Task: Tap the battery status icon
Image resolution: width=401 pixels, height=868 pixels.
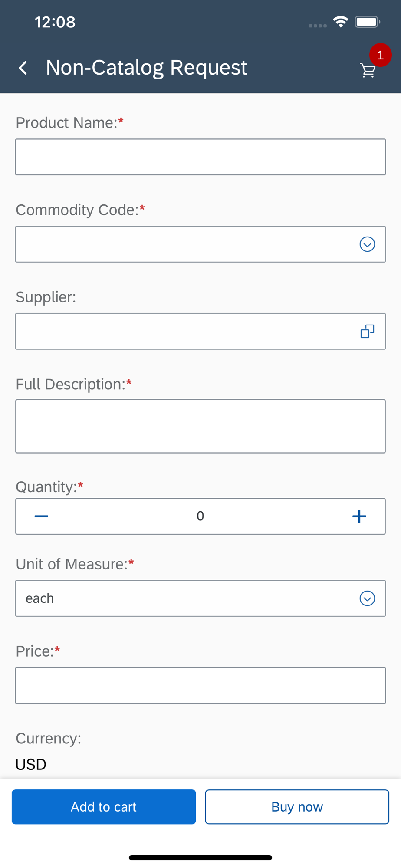Action: click(x=367, y=22)
